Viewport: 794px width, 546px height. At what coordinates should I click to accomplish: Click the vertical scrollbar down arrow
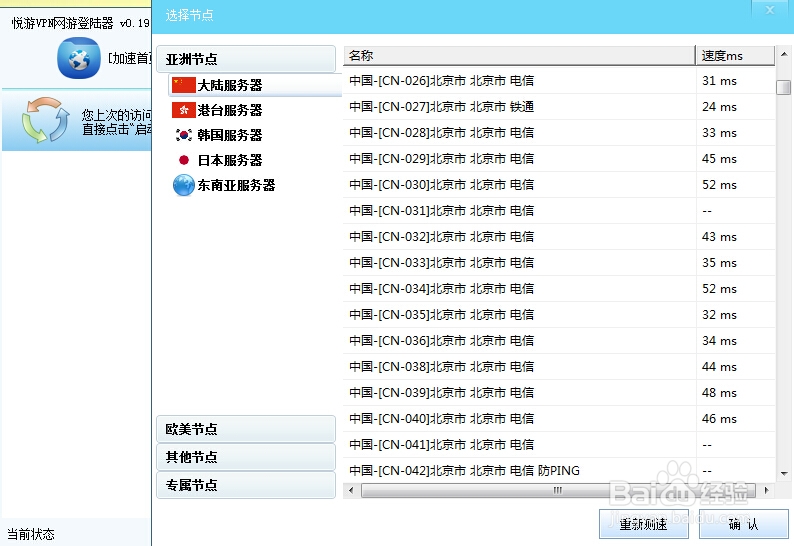(x=783, y=474)
